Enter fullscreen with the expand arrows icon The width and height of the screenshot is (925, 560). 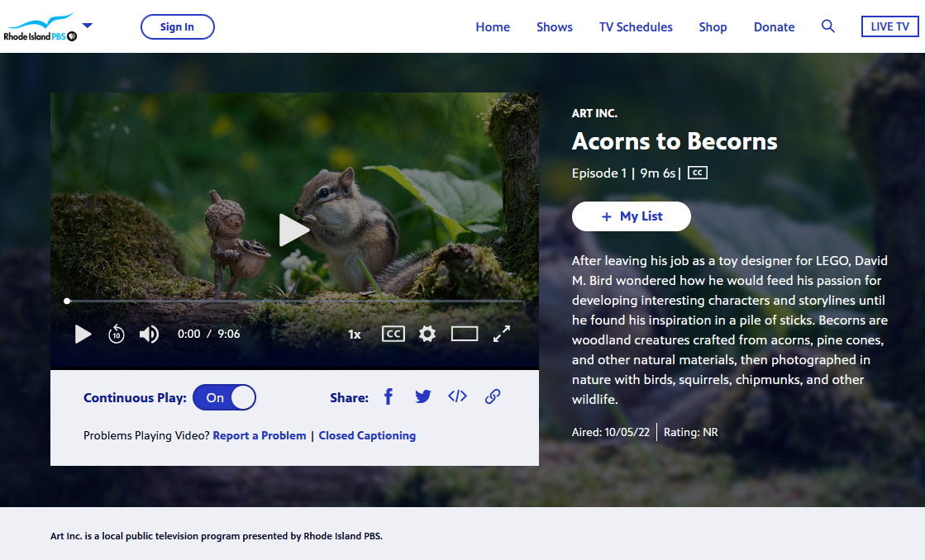click(502, 335)
